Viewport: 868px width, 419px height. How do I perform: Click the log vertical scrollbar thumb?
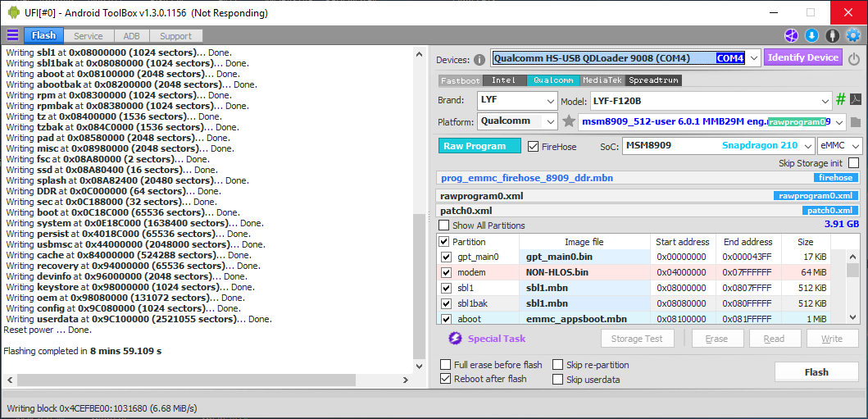pyautogui.click(x=420, y=285)
